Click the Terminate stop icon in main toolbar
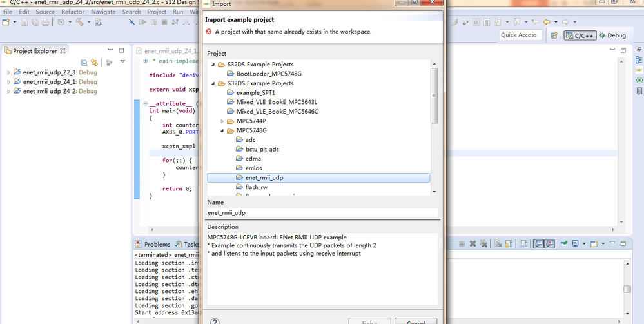 [x=164, y=22]
